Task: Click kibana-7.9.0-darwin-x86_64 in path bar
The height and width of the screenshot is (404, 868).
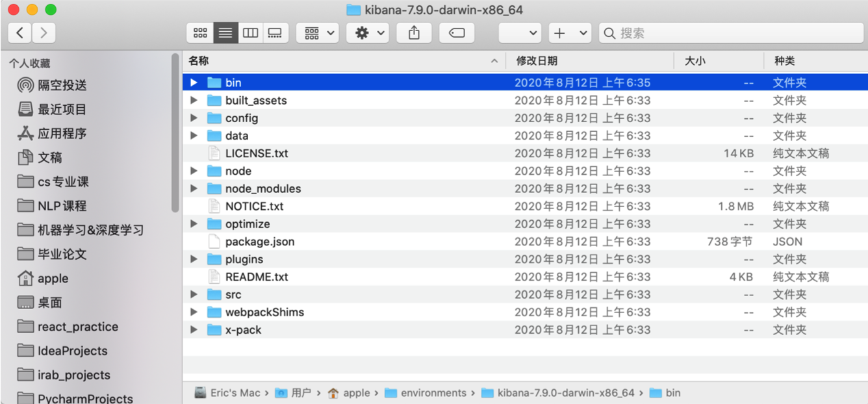Action: tap(558, 392)
